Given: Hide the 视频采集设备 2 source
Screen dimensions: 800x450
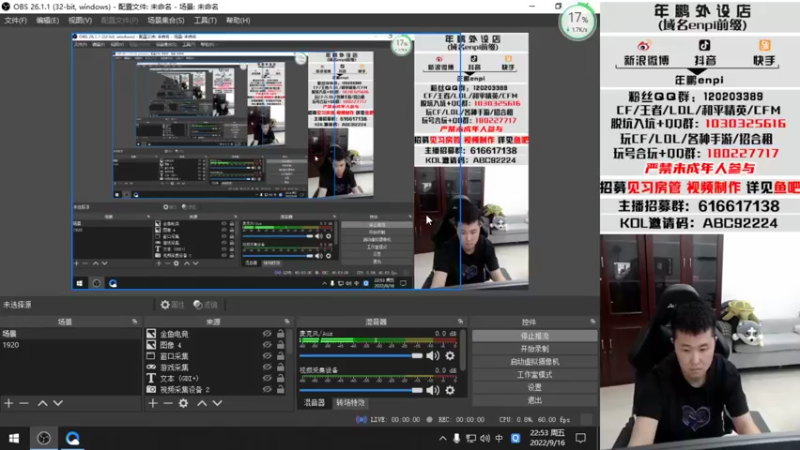Looking at the screenshot, I should [267, 389].
